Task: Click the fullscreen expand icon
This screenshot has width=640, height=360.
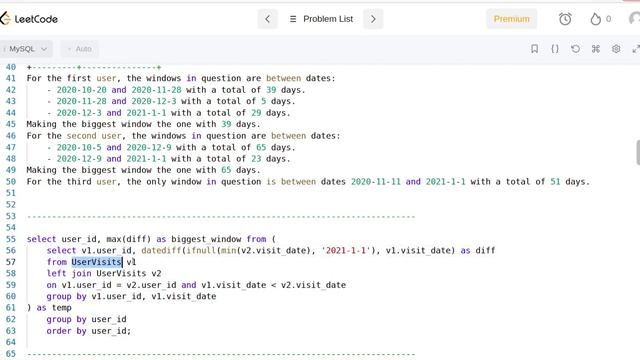Action: [636, 49]
